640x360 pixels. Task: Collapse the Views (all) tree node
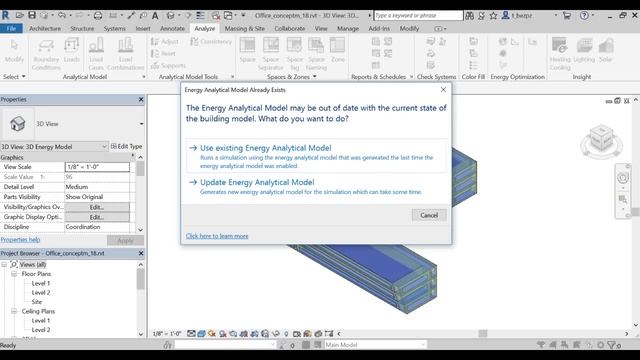[4, 264]
